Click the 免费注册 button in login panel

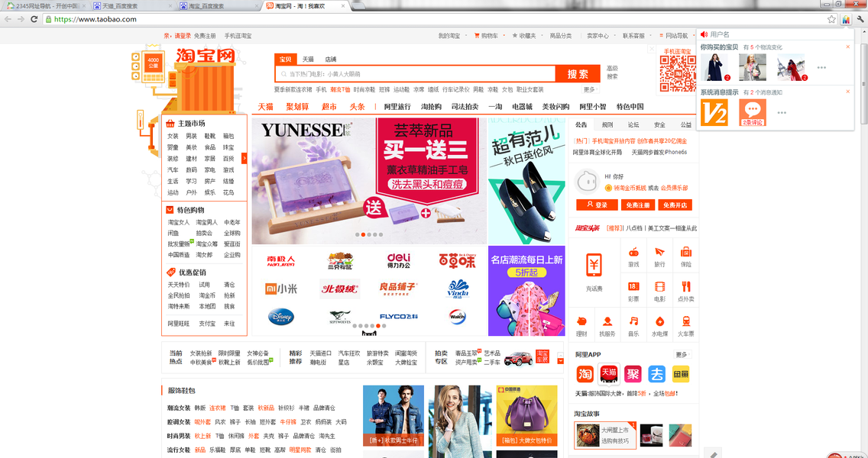[637, 205]
